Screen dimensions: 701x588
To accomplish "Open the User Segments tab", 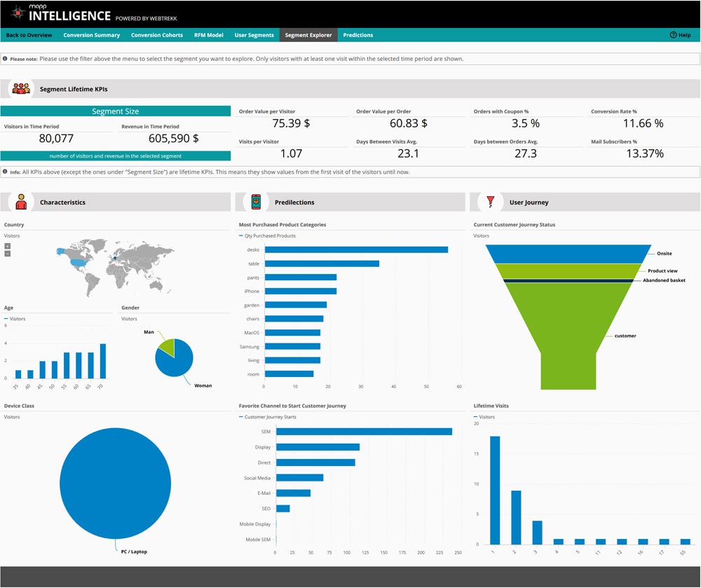I will (x=254, y=35).
